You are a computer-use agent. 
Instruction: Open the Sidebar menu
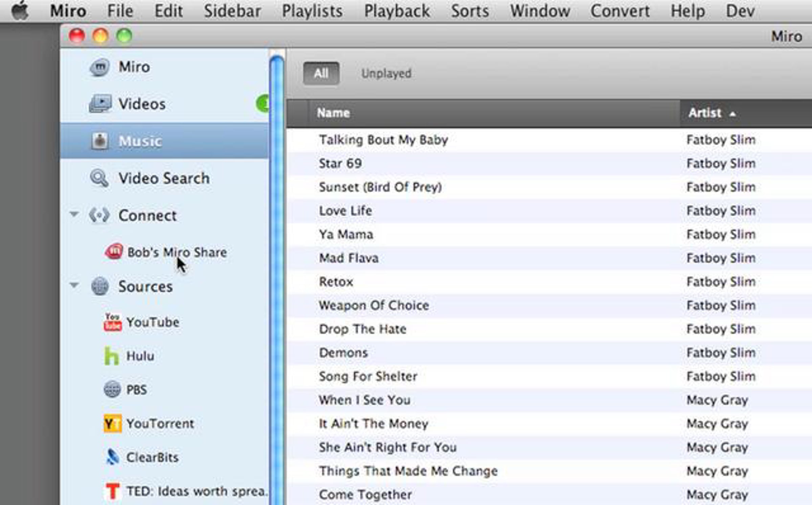tap(232, 11)
